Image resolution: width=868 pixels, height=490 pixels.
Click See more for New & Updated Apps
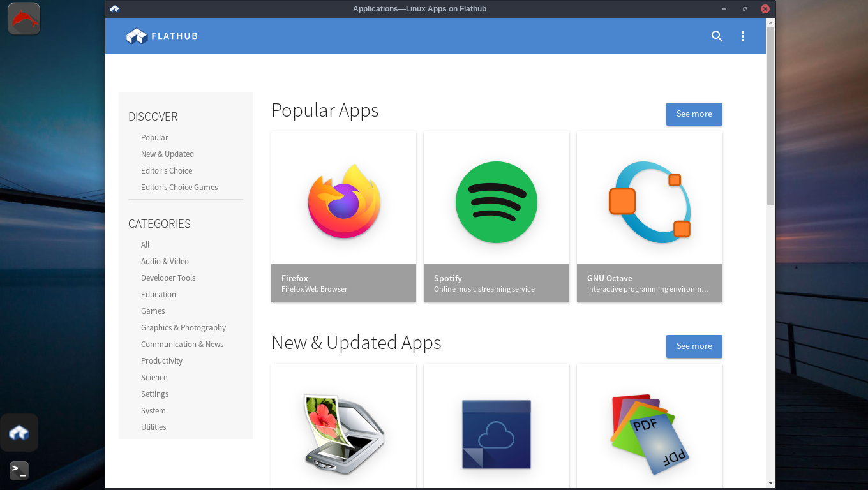(x=694, y=346)
